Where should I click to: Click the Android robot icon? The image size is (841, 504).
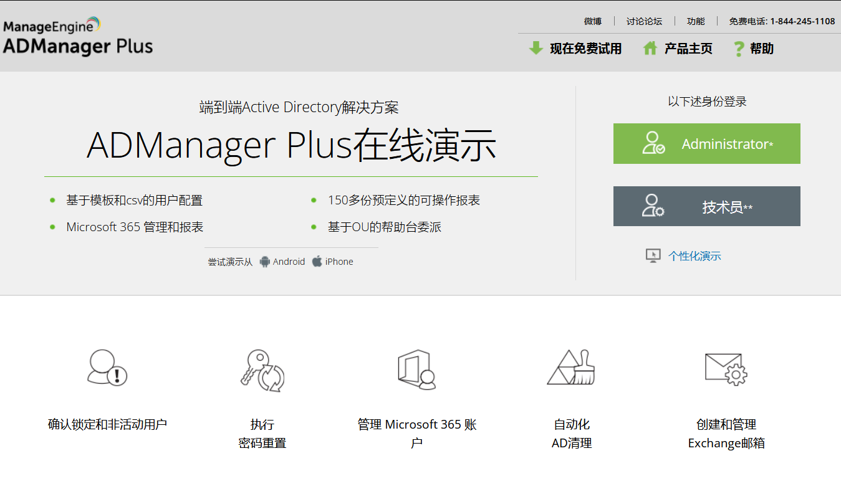coord(265,262)
